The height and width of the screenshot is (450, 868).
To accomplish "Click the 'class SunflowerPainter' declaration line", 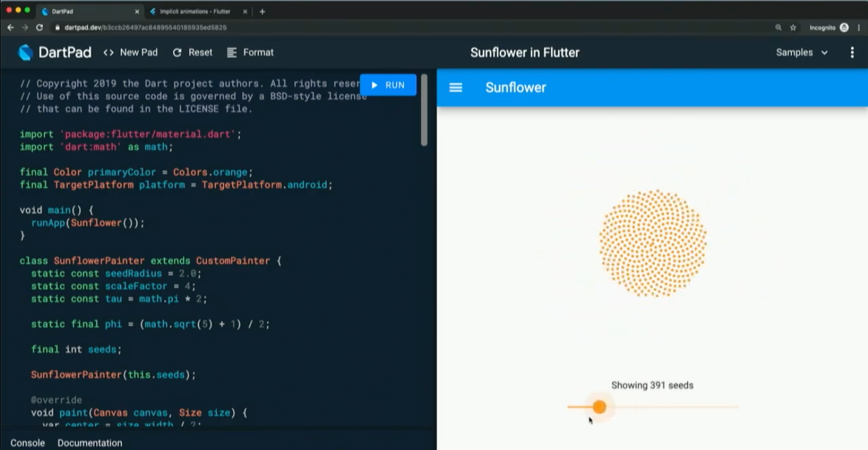I will click(x=150, y=261).
